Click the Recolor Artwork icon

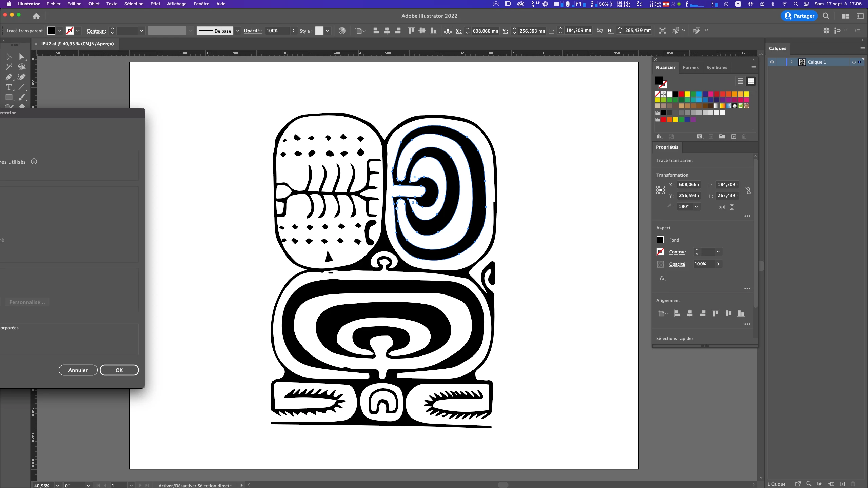click(x=342, y=31)
